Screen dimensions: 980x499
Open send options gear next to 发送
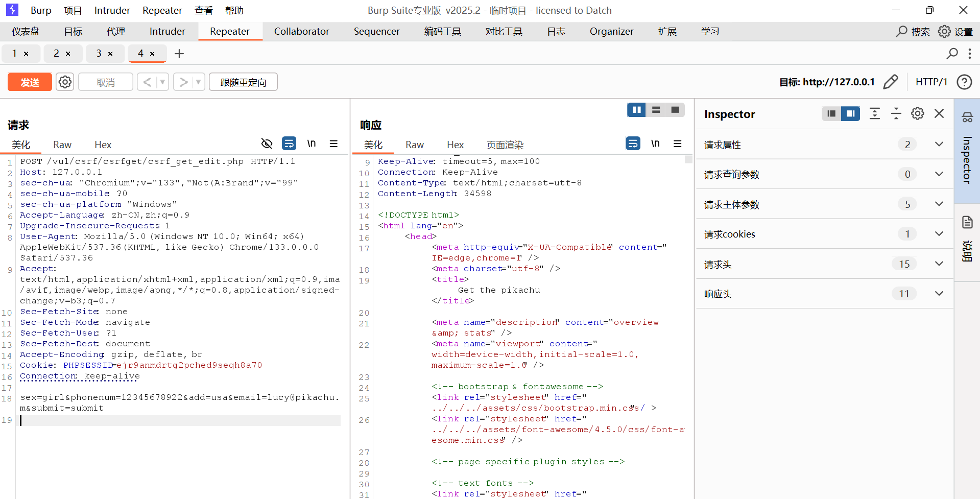[65, 82]
